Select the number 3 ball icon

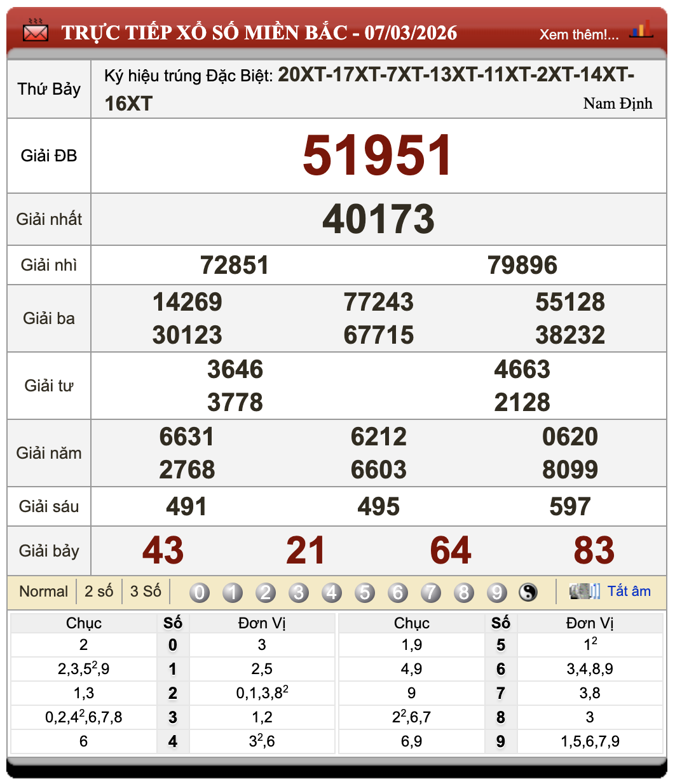pyautogui.click(x=299, y=591)
